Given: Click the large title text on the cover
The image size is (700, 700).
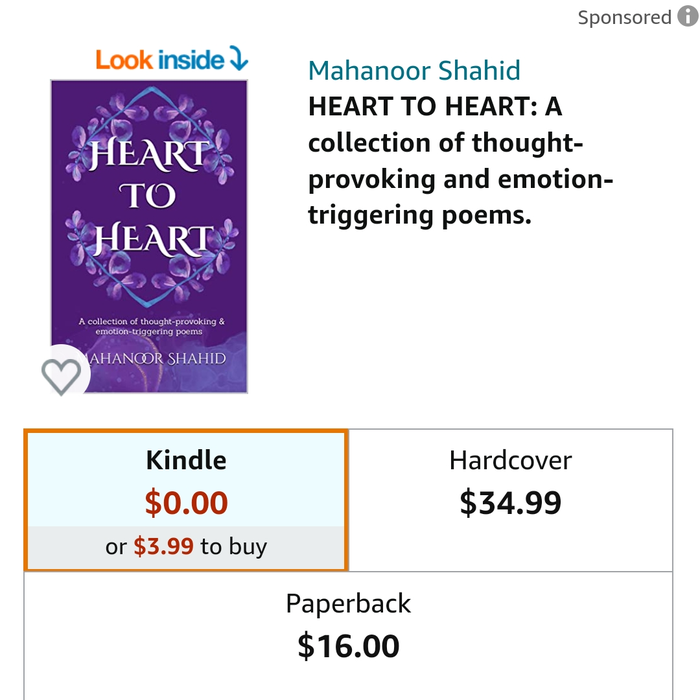Looking at the screenshot, I should pos(150,197).
